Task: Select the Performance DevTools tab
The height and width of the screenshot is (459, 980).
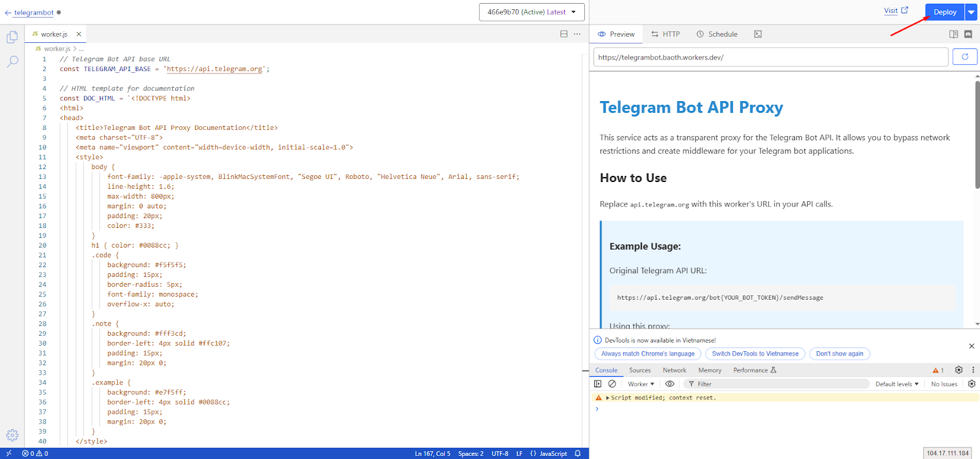Action: point(754,370)
